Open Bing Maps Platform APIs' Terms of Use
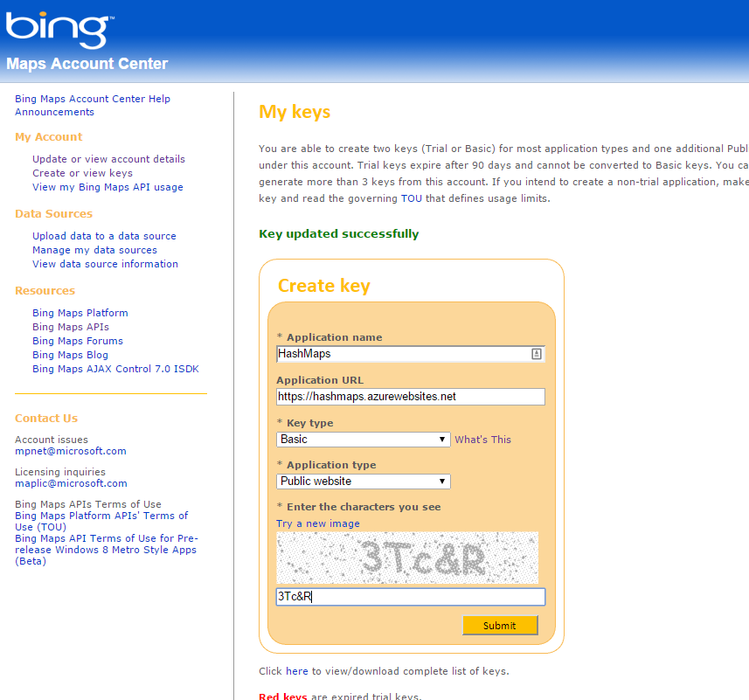 pos(101,521)
